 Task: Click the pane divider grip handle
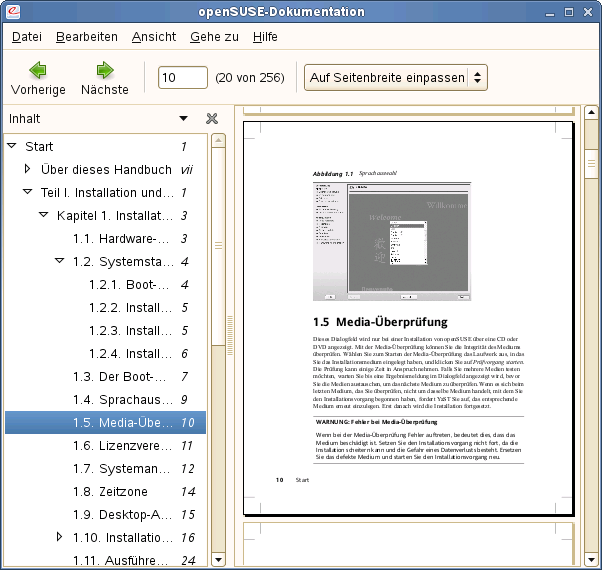tap(230, 335)
